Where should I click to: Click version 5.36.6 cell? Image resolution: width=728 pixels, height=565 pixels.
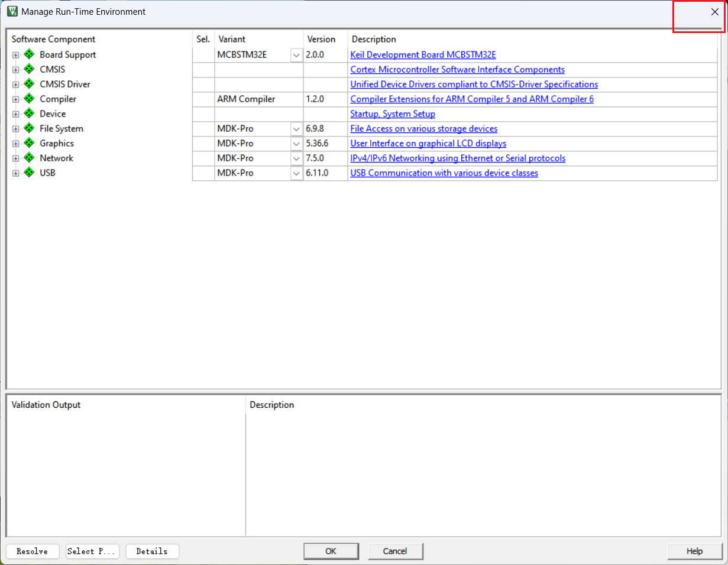click(326, 144)
